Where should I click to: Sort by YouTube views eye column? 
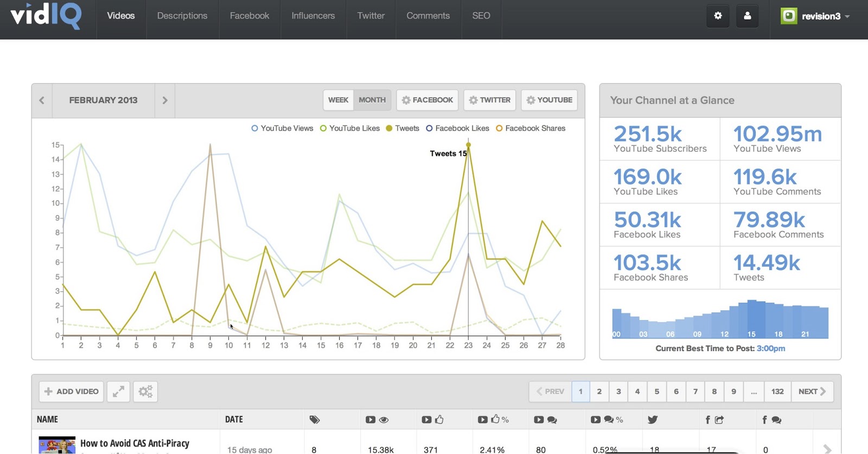[377, 419]
